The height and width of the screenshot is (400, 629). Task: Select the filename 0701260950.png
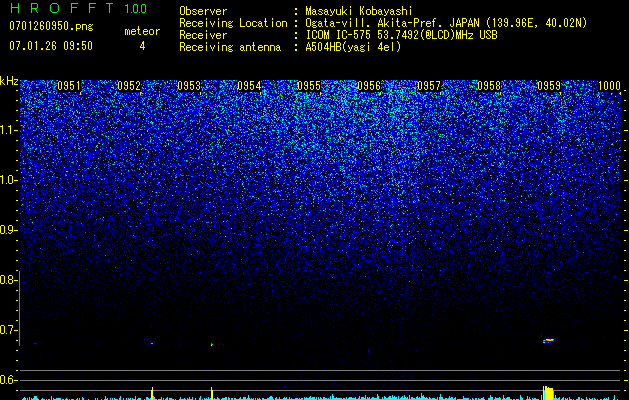point(51,26)
